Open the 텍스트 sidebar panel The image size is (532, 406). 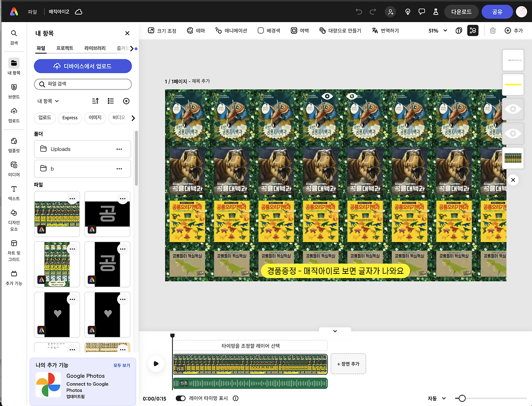coord(14,193)
